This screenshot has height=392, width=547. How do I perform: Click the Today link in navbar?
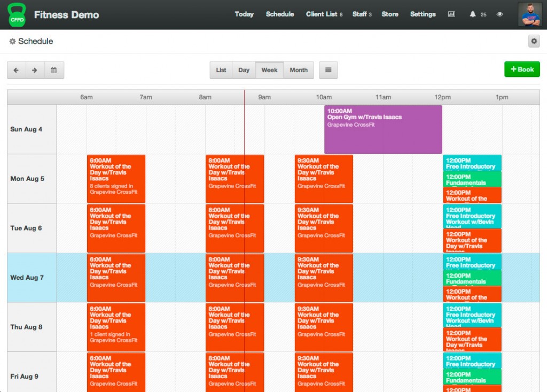[x=244, y=14]
